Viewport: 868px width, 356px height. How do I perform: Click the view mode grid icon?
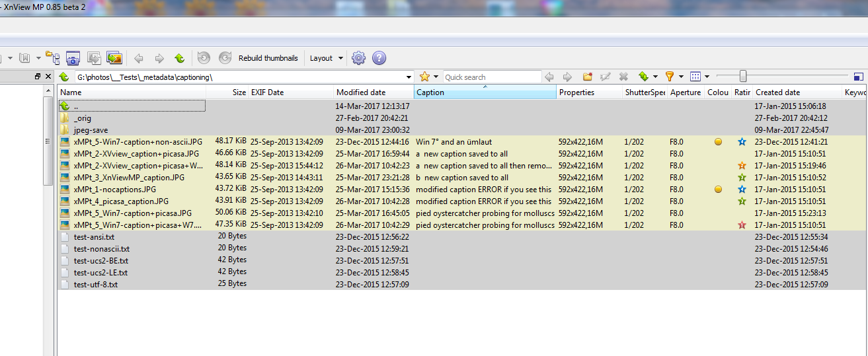click(695, 77)
